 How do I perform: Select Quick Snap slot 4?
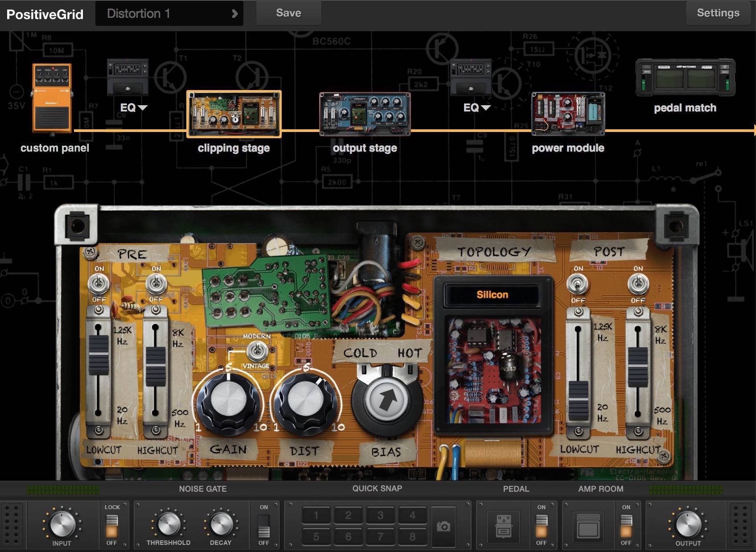[412, 515]
